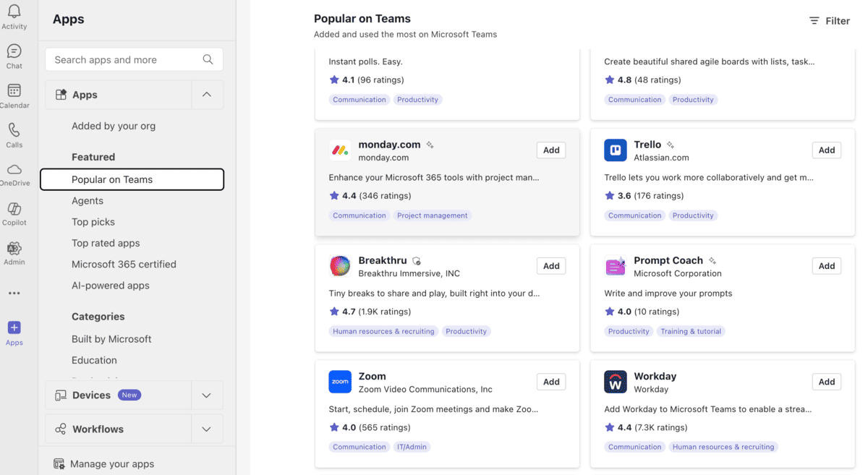Click the Filter lines icon

[814, 21]
